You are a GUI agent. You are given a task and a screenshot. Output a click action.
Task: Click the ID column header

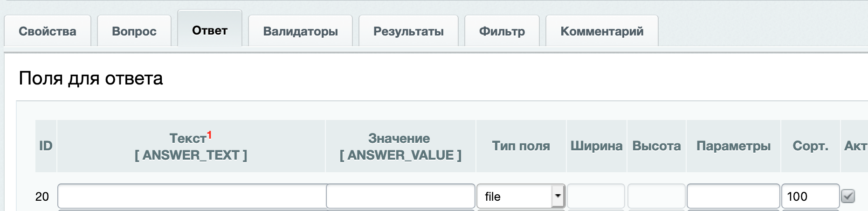46,146
